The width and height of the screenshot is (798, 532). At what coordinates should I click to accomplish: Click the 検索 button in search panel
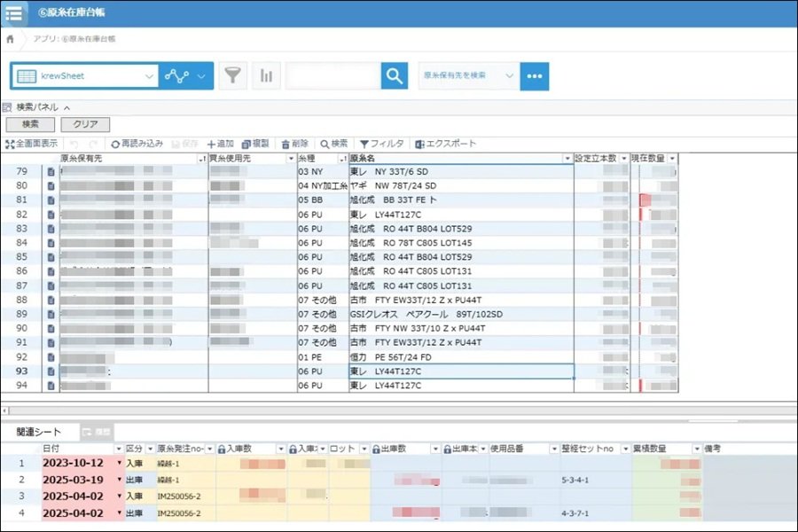[x=30, y=124]
